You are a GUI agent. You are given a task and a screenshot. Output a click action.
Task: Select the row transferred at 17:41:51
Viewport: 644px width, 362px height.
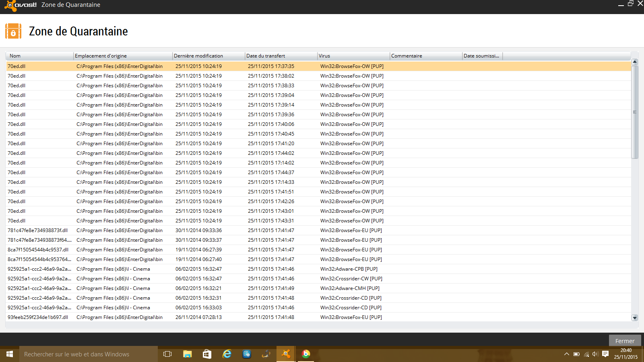pos(318,192)
